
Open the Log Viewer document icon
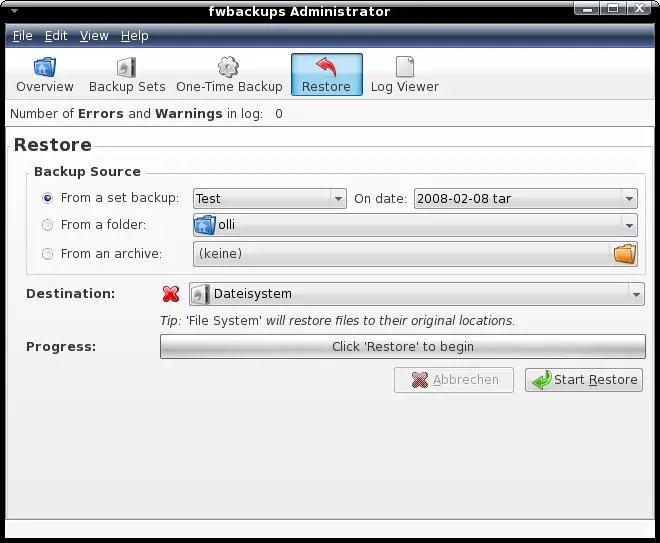coord(405,67)
